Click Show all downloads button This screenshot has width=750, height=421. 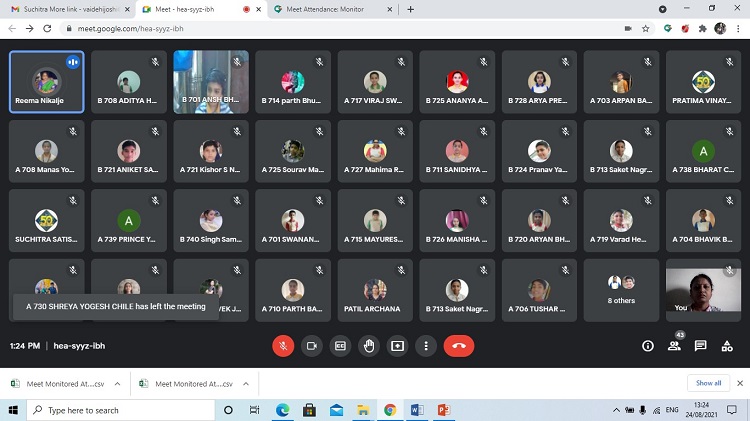coord(708,383)
